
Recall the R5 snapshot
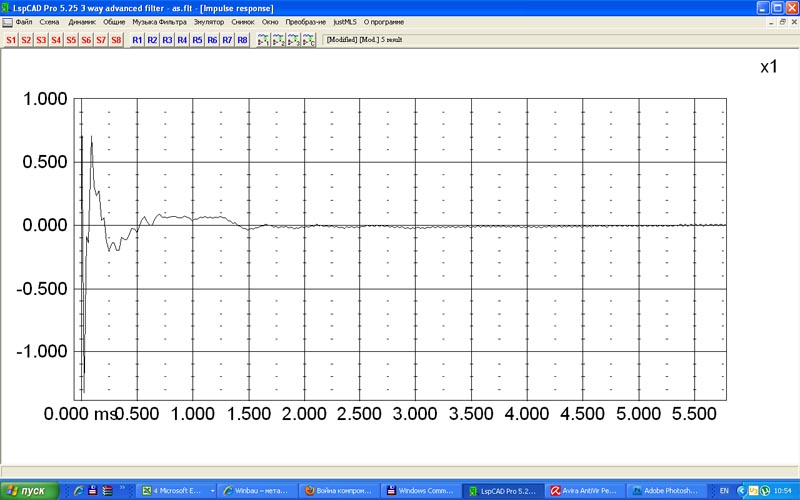pos(197,40)
